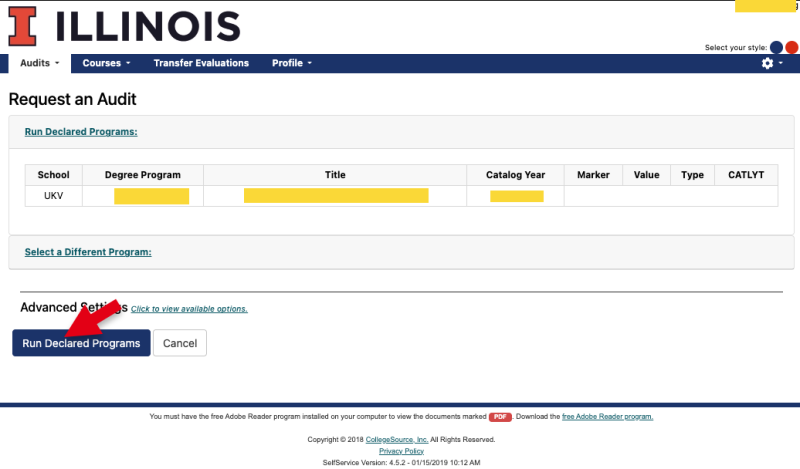The image size is (800, 469).
Task: Select the blue style color
Action: click(x=776, y=47)
